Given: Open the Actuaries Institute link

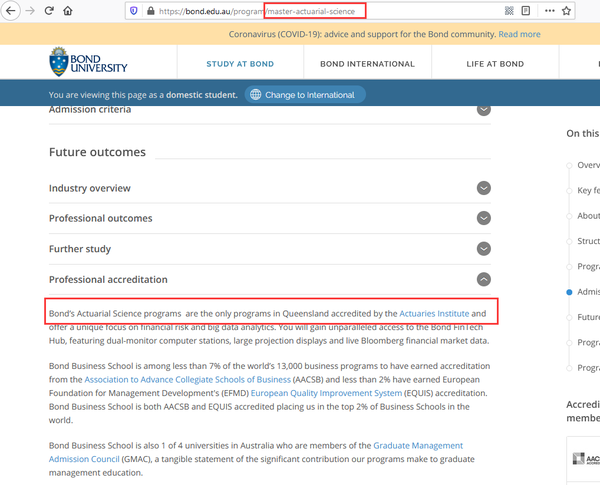Looking at the screenshot, I should coord(434,314).
